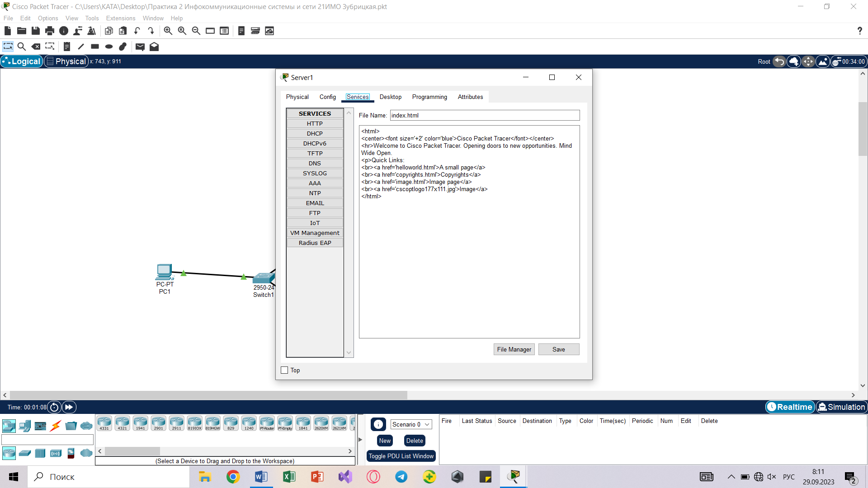Open the Programming tab in Server1
The image size is (868, 488).
click(429, 97)
